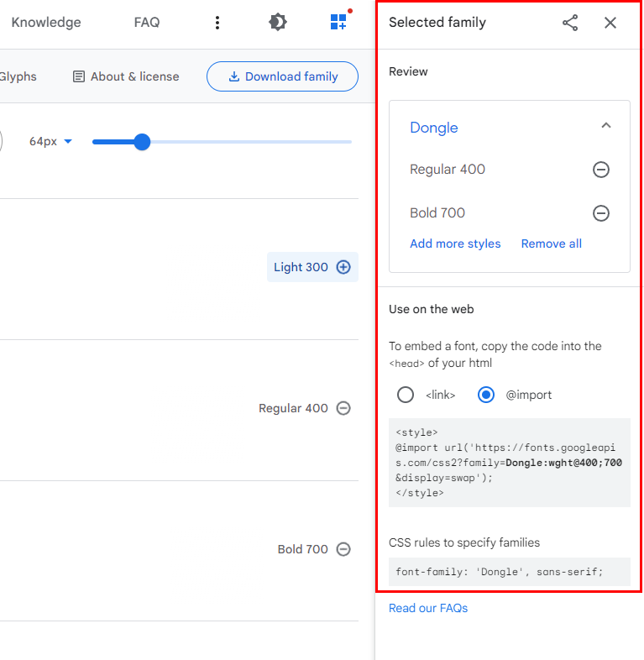Click the 'Use on the web' heading

coord(432,309)
